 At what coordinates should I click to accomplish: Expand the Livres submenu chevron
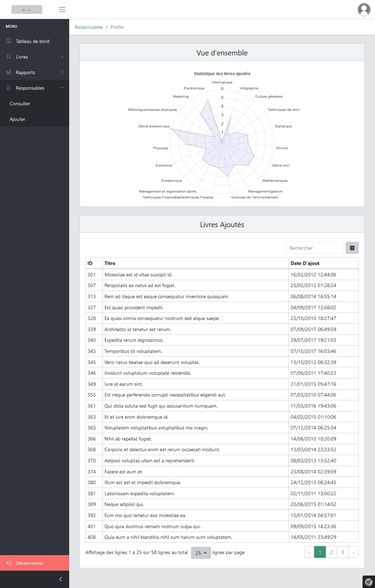62,56
